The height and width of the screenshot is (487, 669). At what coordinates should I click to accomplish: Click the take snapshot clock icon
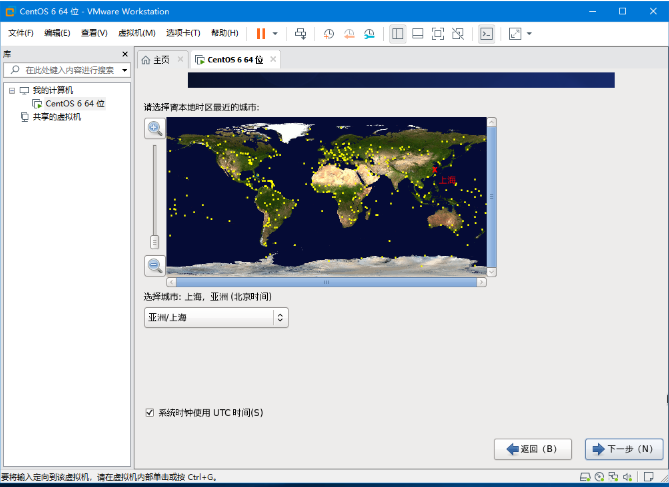click(x=329, y=33)
